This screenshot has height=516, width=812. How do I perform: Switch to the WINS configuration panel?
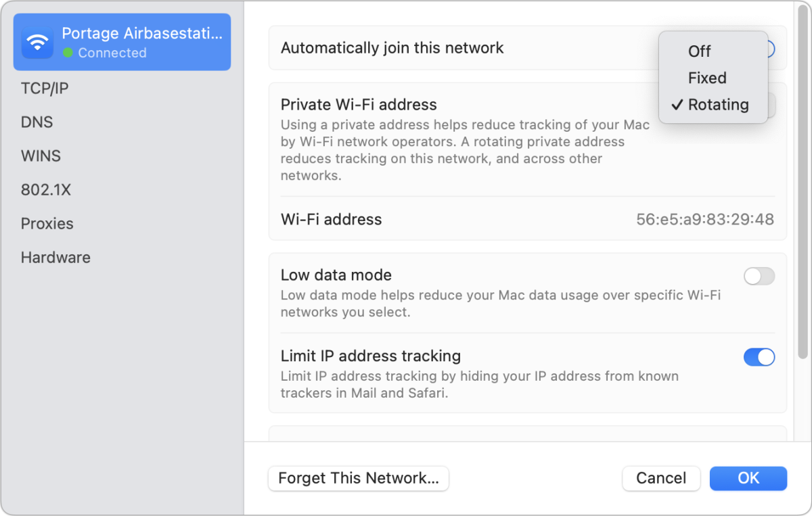pos(41,156)
